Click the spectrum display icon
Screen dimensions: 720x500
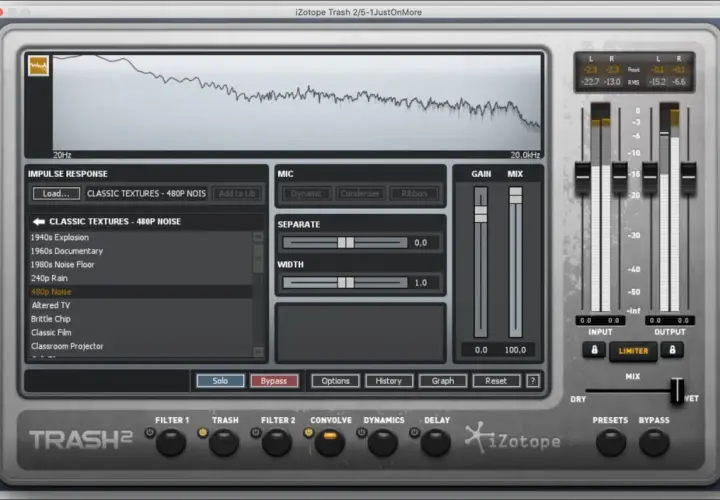pos(38,66)
